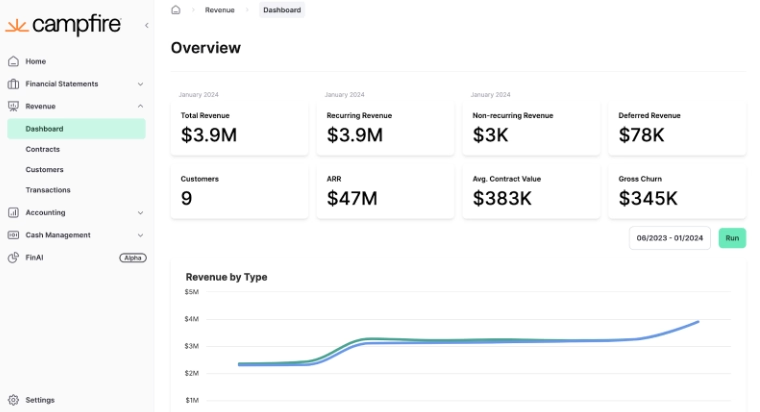Screen dimensions: 760x412
Task: Click the Overview heading
Action: tap(206, 48)
